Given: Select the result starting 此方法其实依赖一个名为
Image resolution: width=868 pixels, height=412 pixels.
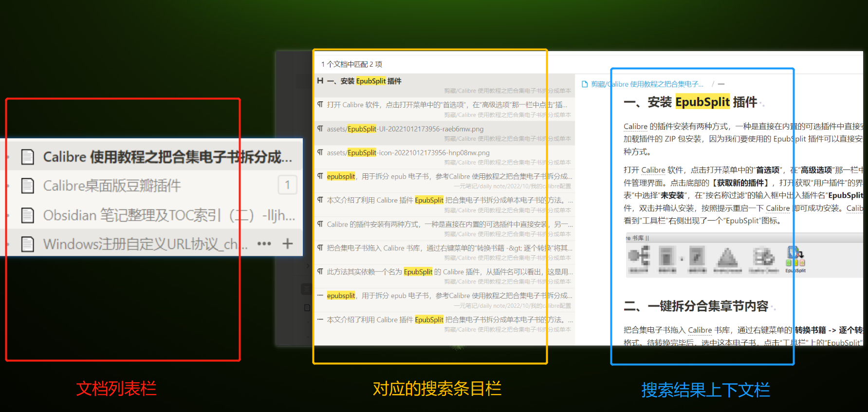Looking at the screenshot, I should point(444,276).
